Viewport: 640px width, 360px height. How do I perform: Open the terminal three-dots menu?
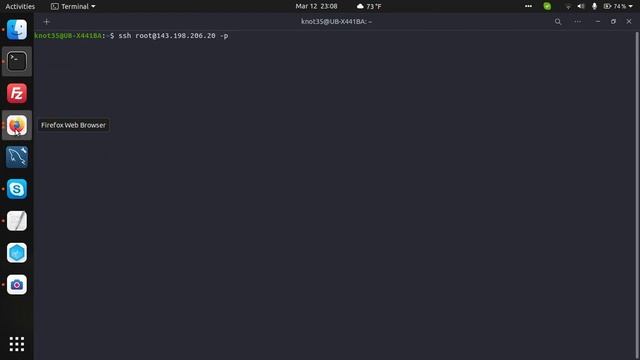tap(578, 22)
